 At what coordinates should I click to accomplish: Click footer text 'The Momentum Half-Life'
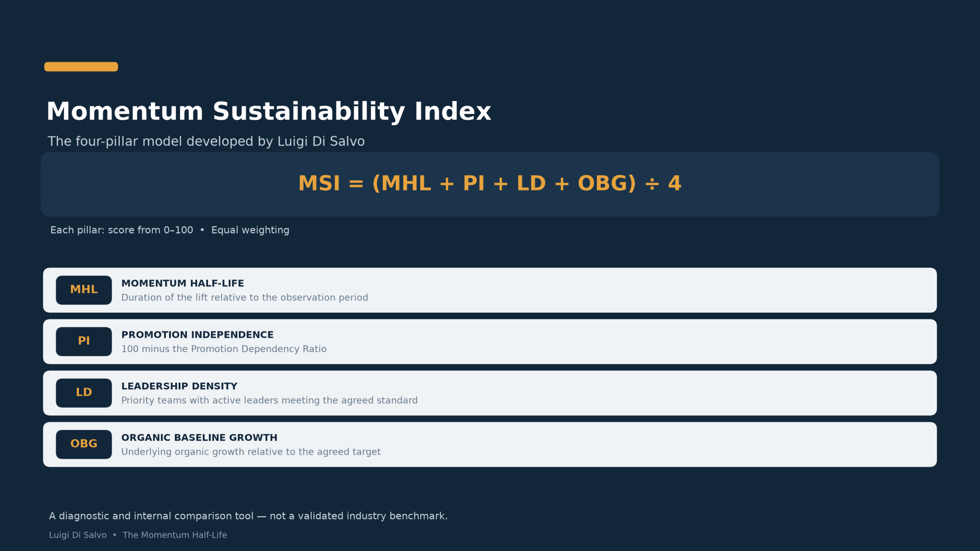tap(175, 535)
